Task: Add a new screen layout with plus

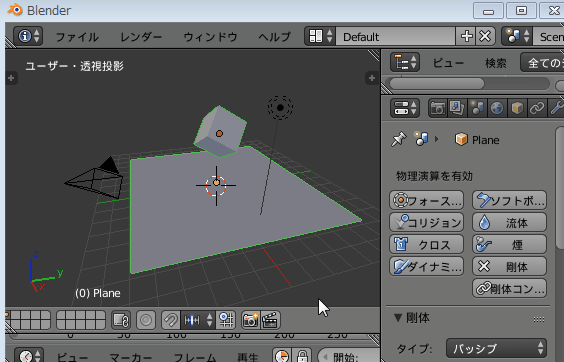Action: tap(466, 36)
